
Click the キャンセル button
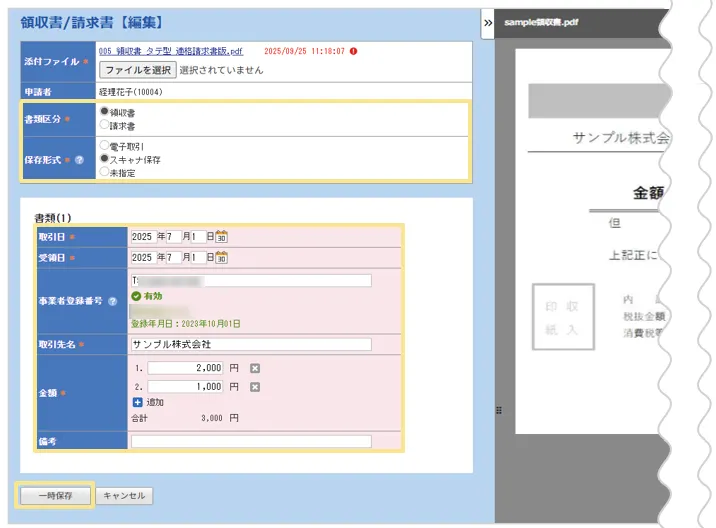(x=125, y=496)
